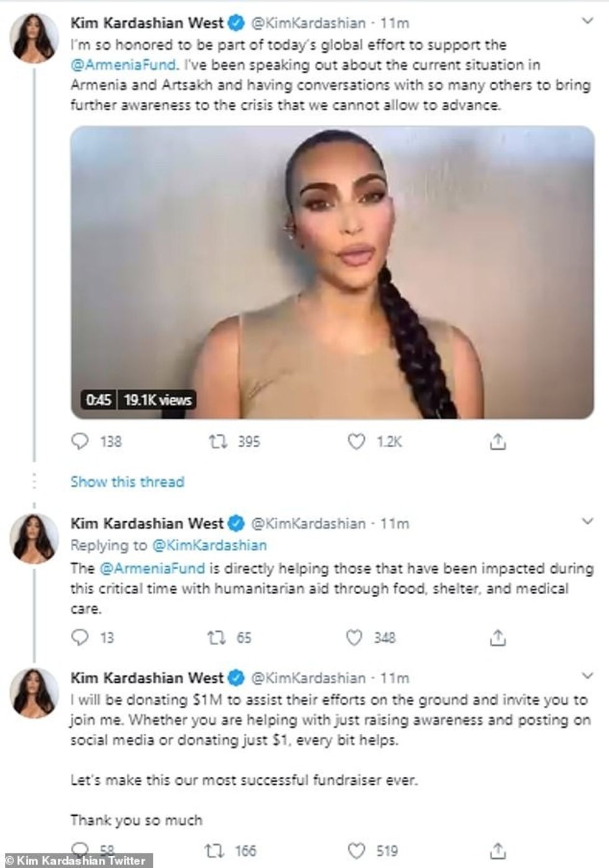Play the 0:45 video in the tweet

tap(332, 272)
